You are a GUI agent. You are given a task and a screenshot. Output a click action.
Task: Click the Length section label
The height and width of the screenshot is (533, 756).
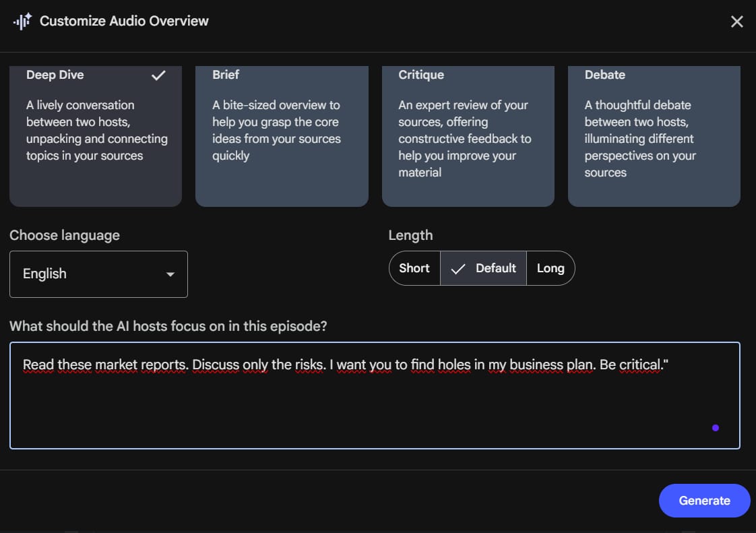click(x=410, y=235)
